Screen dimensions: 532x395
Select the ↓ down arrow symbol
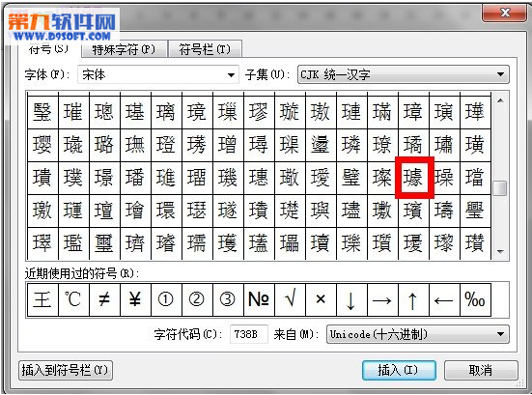pyautogui.click(x=351, y=300)
